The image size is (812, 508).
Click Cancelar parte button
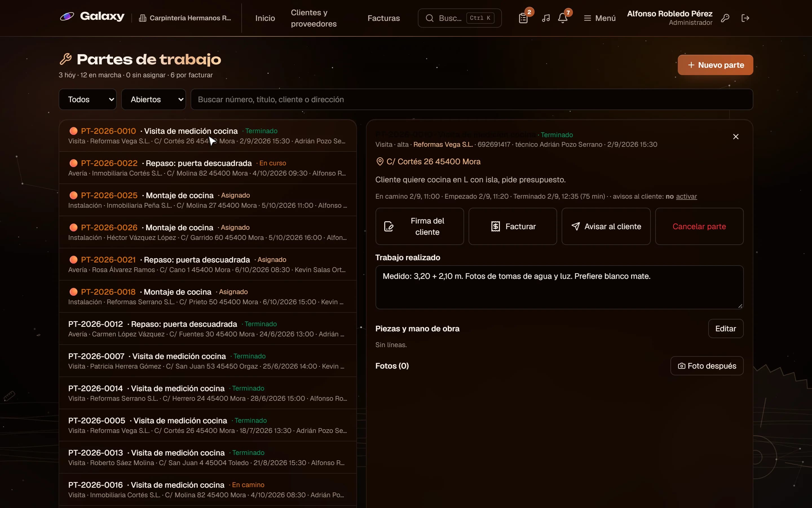tap(699, 226)
